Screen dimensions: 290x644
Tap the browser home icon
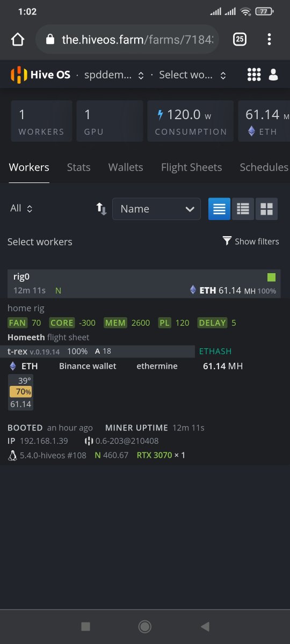[x=18, y=39]
